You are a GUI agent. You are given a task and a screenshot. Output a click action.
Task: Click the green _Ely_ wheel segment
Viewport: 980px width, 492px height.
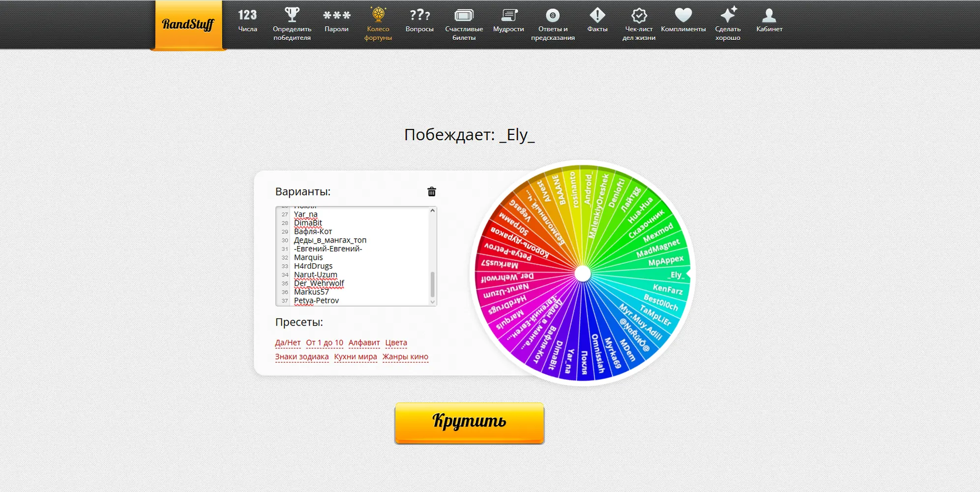tap(677, 275)
